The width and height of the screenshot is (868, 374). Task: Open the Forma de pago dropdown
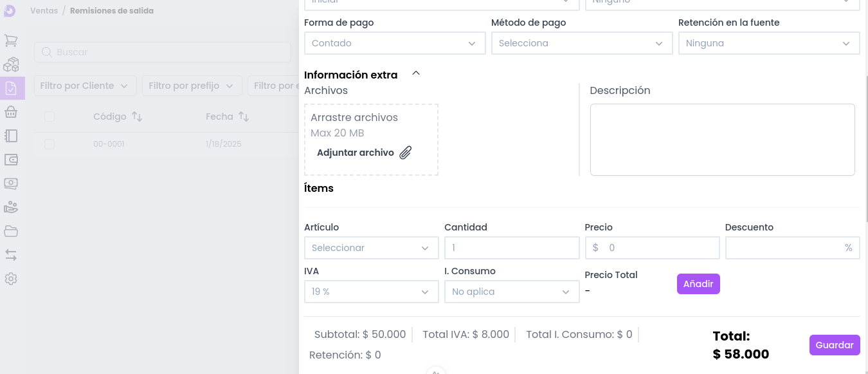394,43
